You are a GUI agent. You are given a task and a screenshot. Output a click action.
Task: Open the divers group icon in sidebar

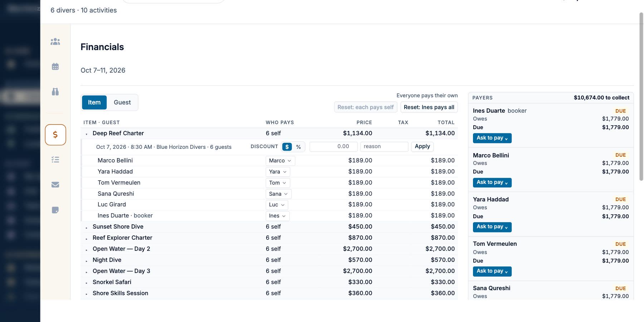(55, 42)
